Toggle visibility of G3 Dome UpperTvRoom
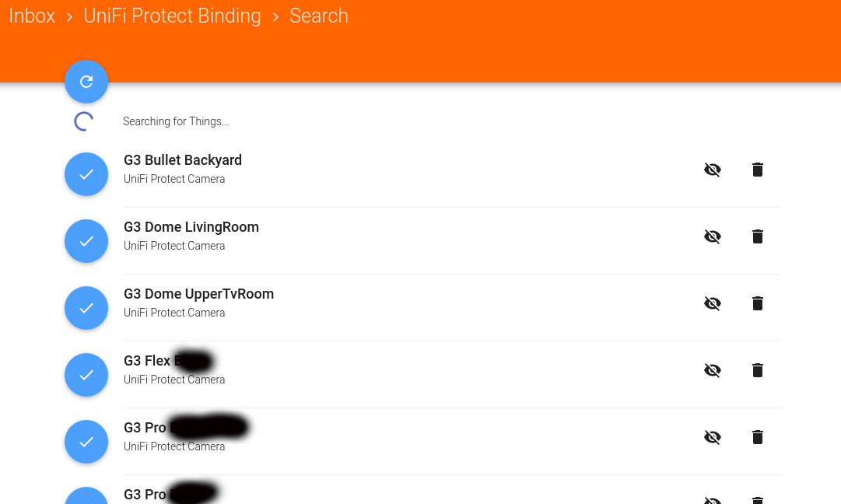841x504 pixels. [712, 303]
